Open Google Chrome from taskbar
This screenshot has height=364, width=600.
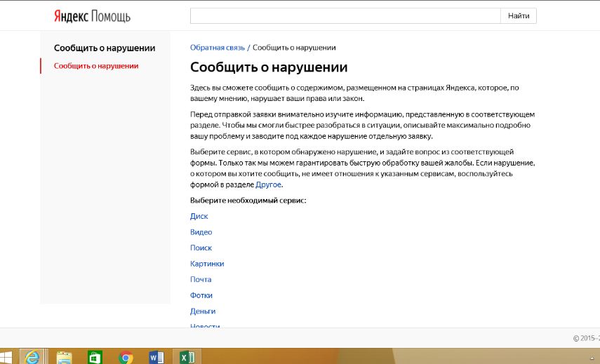126,357
